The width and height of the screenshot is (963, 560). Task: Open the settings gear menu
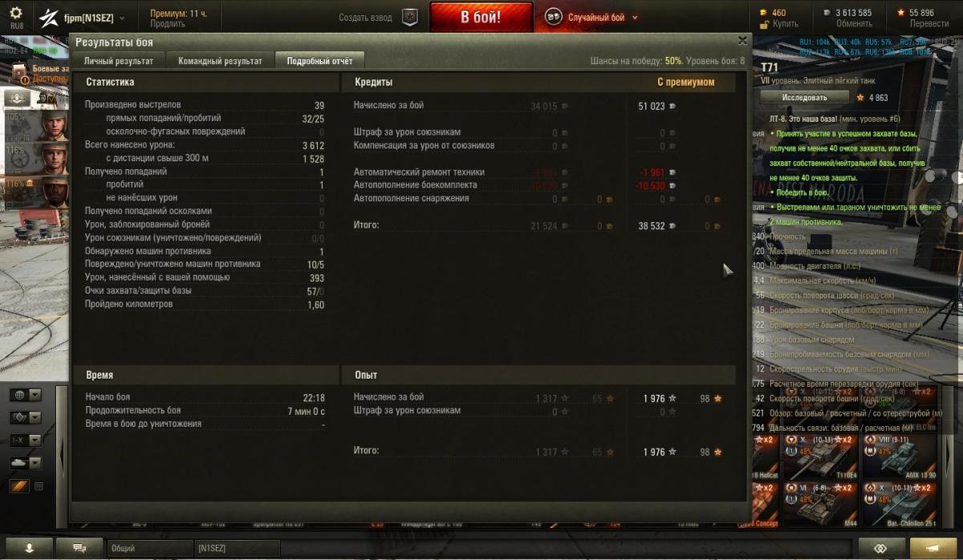(16, 15)
